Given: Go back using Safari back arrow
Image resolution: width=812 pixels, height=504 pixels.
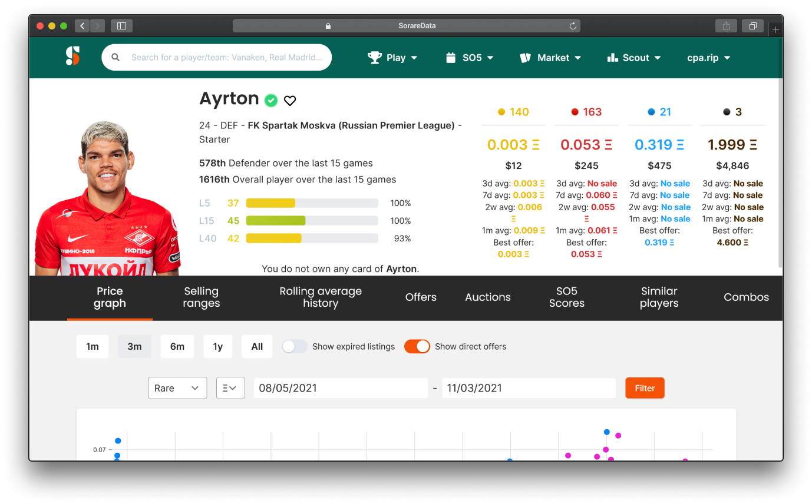Looking at the screenshot, I should [x=82, y=26].
